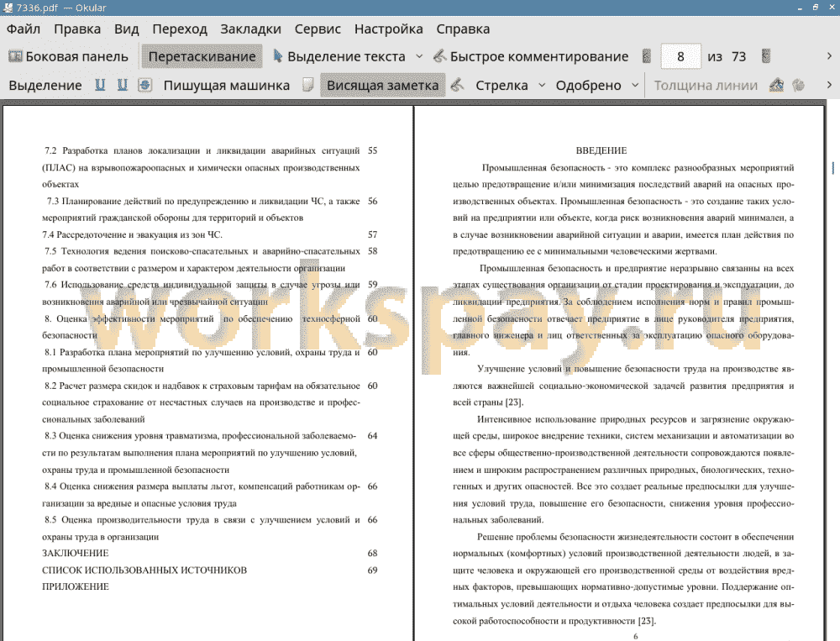Screen dimensions: 840x641
Task: Open the Закладки menu
Action: click(x=250, y=29)
